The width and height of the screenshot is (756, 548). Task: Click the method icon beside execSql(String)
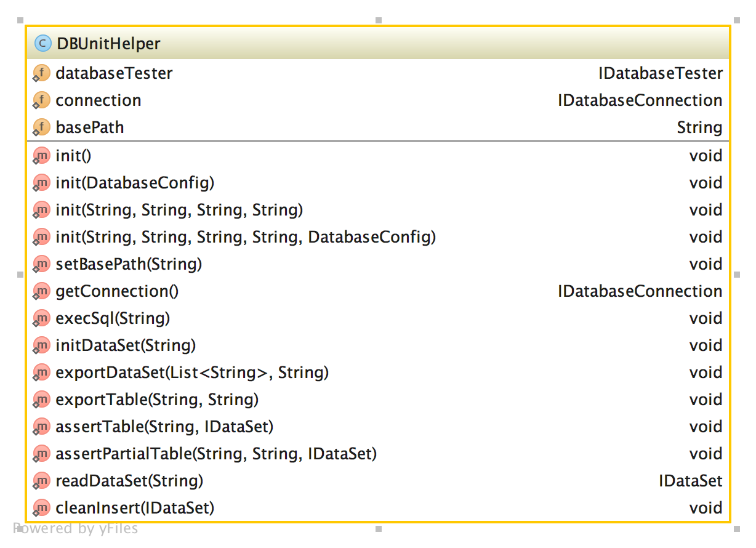tap(41, 318)
